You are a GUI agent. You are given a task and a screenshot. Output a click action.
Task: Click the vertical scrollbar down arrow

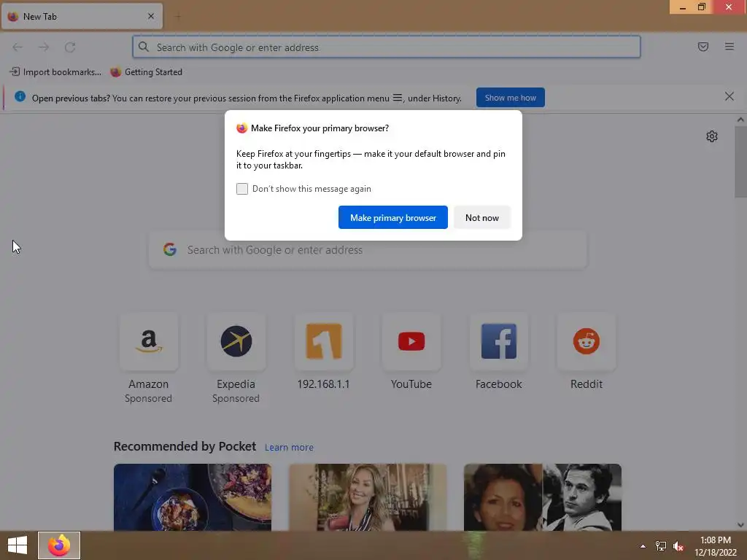[740, 525]
